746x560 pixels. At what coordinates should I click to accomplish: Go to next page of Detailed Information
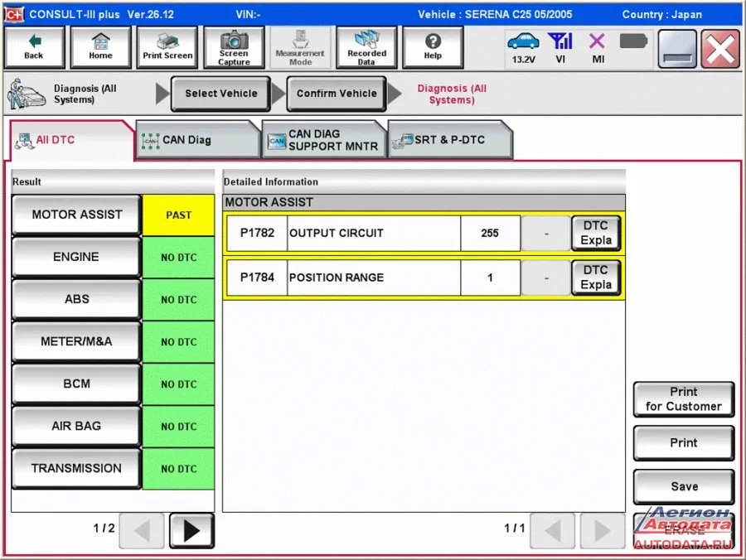pyautogui.click(x=603, y=530)
